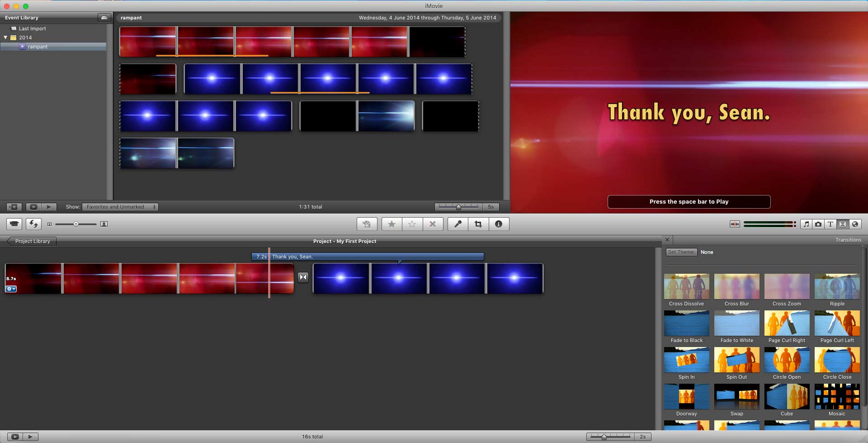
Task: Open the voiceover microphone tool
Action: (x=458, y=224)
